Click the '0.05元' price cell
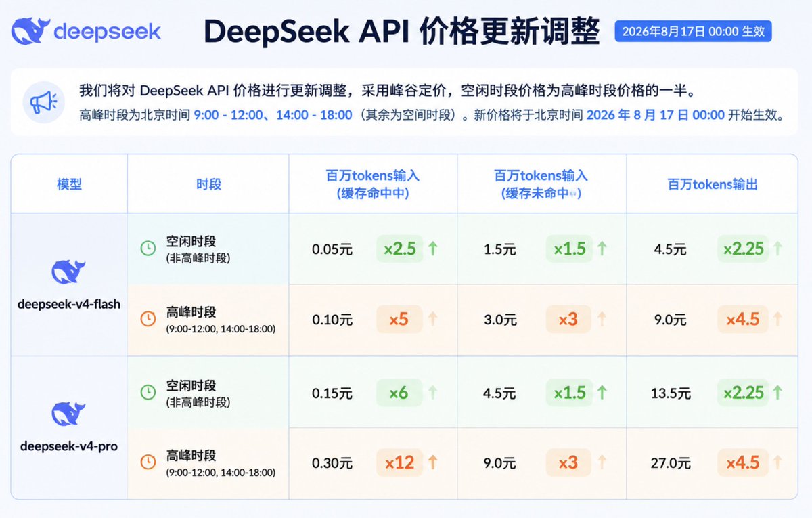The height and width of the screenshot is (518, 812). (x=332, y=249)
